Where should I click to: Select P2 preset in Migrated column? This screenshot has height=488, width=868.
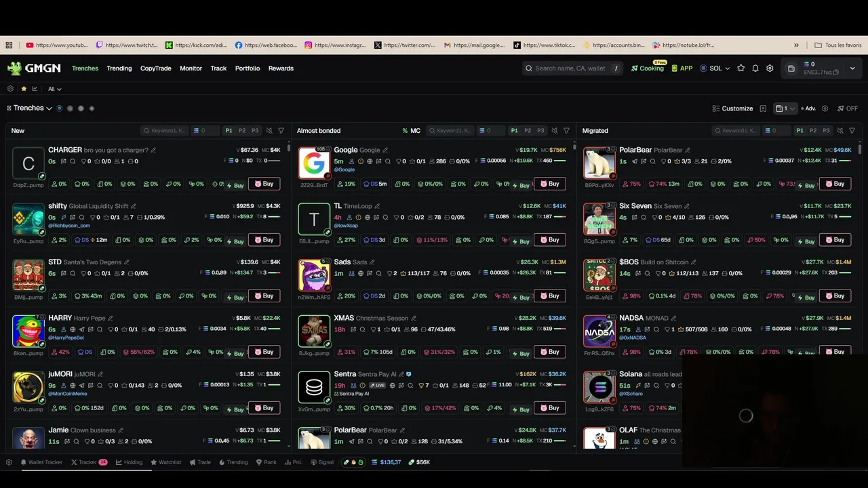pyautogui.click(x=813, y=131)
